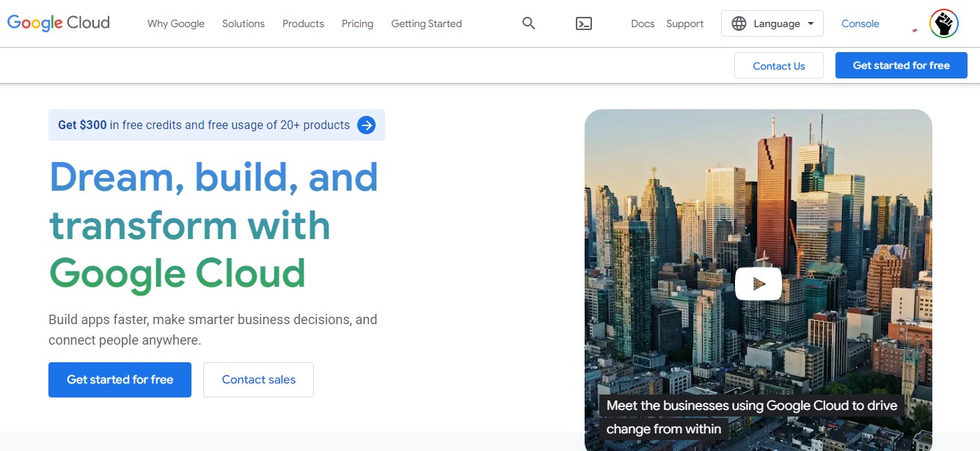Open the Get $300 free credits banner

216,125
